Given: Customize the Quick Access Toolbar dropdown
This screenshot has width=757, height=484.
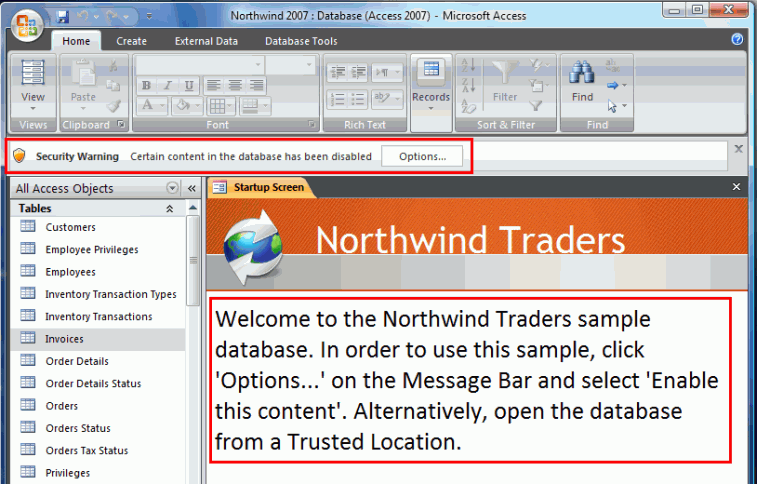Looking at the screenshot, I should click(x=149, y=16).
